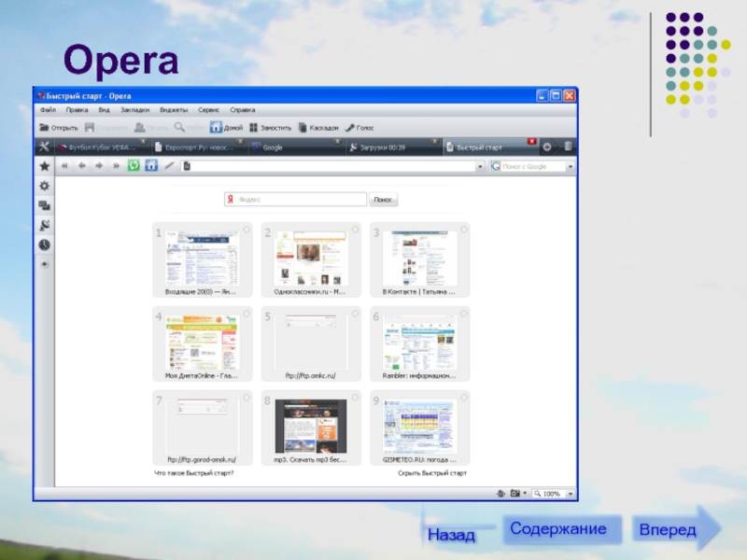Open the zoom 100% dropdown
This screenshot has height=560, width=747.
pyautogui.click(x=571, y=494)
